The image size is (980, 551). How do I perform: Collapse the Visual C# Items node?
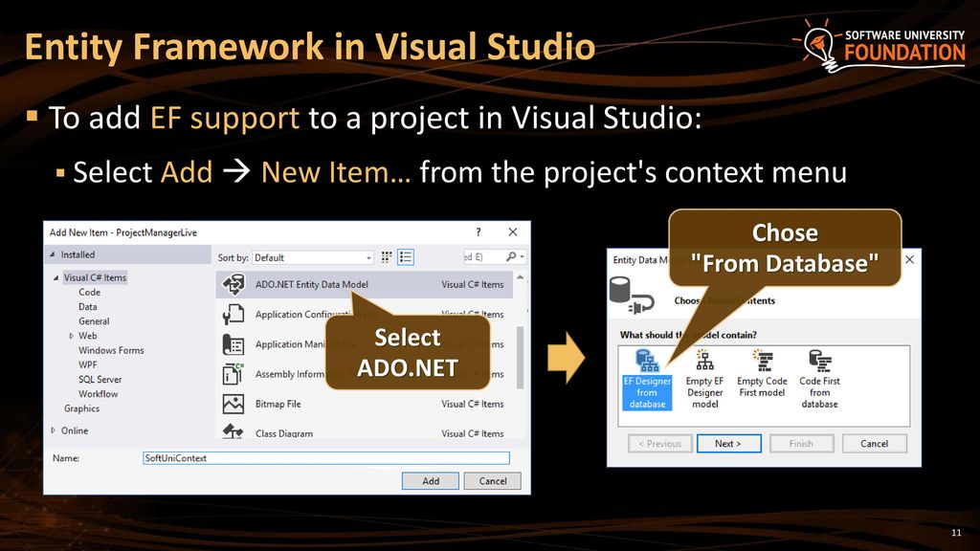56,277
